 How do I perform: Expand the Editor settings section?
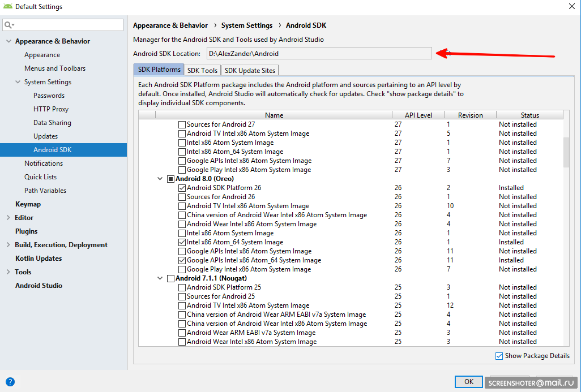8,218
